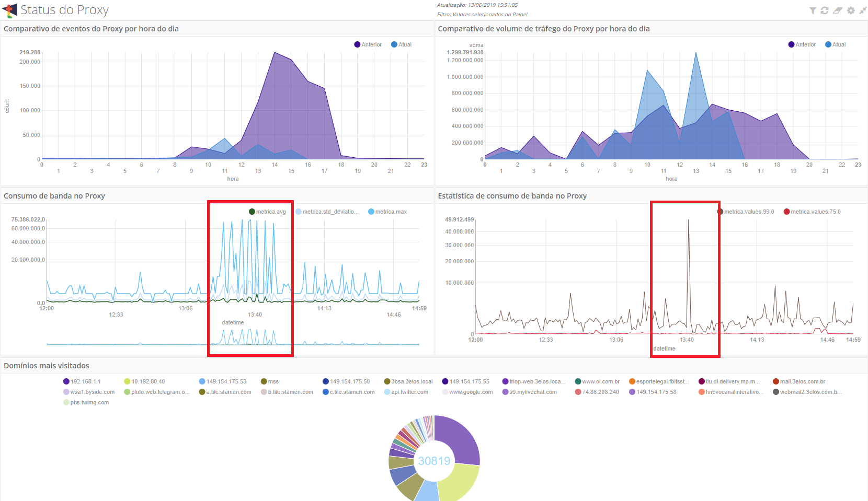Click the 75.386.022,0 axis maximum label
The image size is (868, 501).
coord(28,219)
